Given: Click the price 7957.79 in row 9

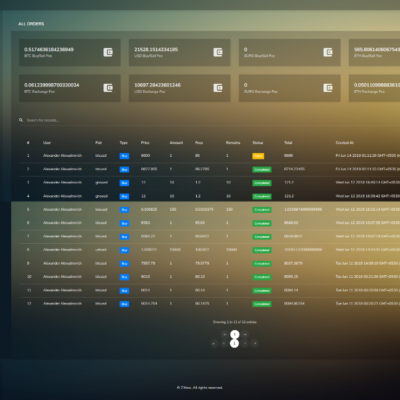Looking at the screenshot, I should pyautogui.click(x=148, y=263).
